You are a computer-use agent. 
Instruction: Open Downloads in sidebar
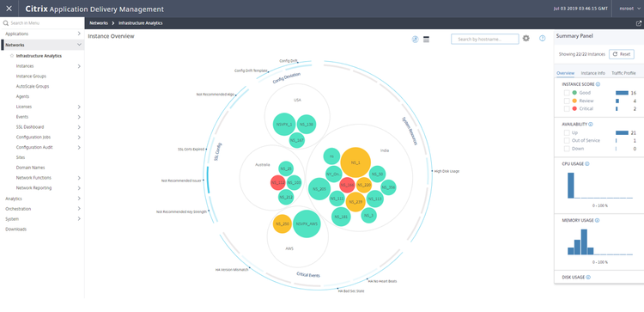[x=15, y=229]
